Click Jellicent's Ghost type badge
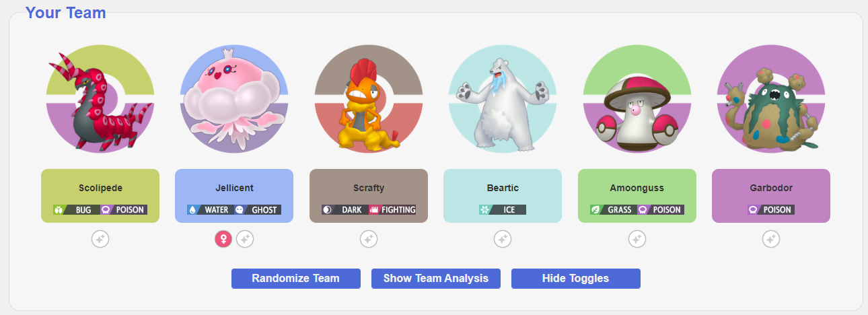This screenshot has height=315, width=868. [258, 210]
